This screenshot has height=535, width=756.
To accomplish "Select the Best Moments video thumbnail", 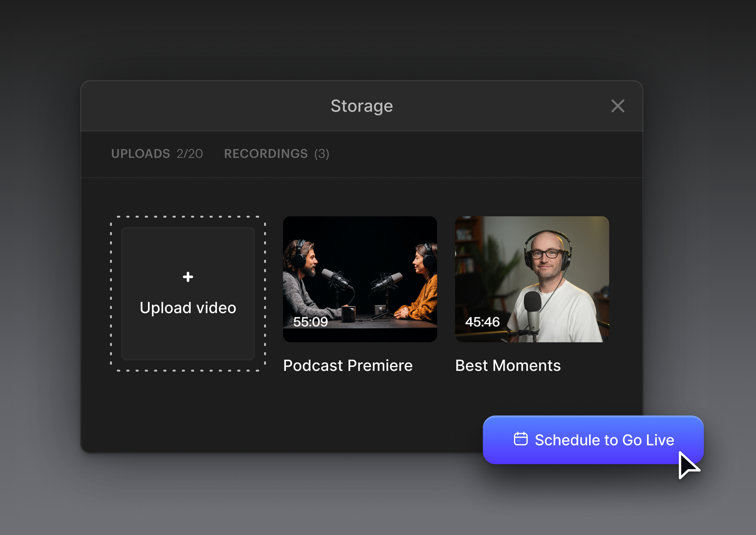I will 532,279.
